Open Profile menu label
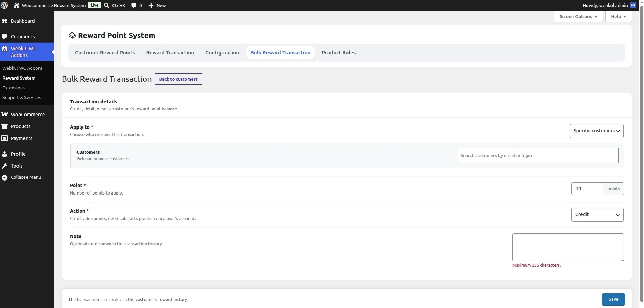Viewport: 644px width, 308px height. coord(18,154)
